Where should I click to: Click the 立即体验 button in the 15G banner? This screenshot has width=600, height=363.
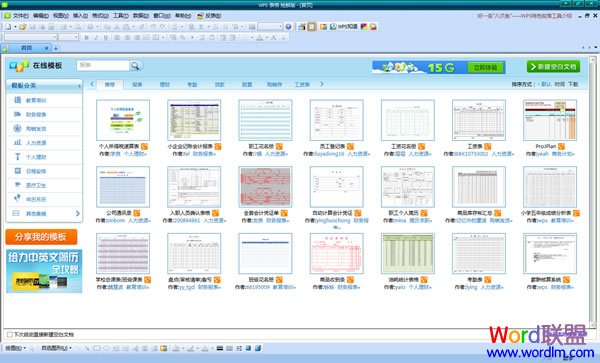pyautogui.click(x=485, y=68)
